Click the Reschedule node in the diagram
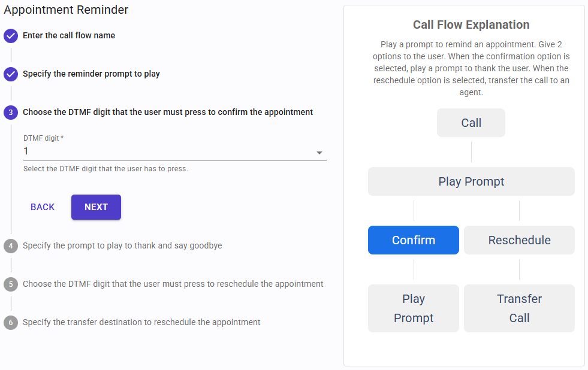 (519, 240)
